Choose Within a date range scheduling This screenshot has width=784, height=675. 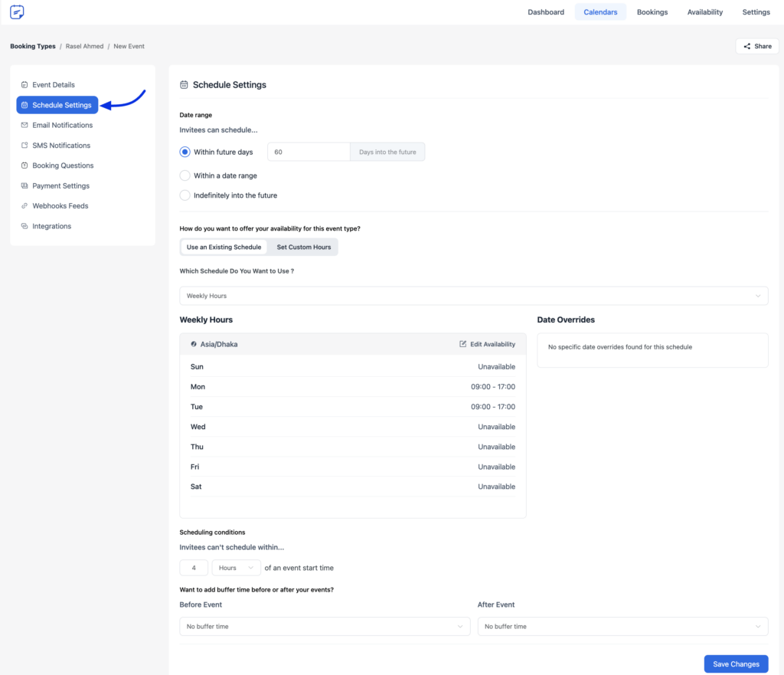(x=185, y=174)
